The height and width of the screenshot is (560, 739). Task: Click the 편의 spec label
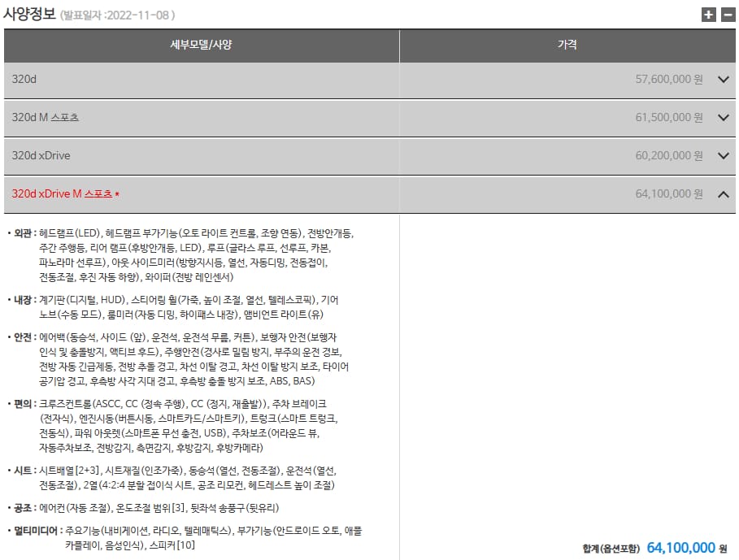pos(23,404)
